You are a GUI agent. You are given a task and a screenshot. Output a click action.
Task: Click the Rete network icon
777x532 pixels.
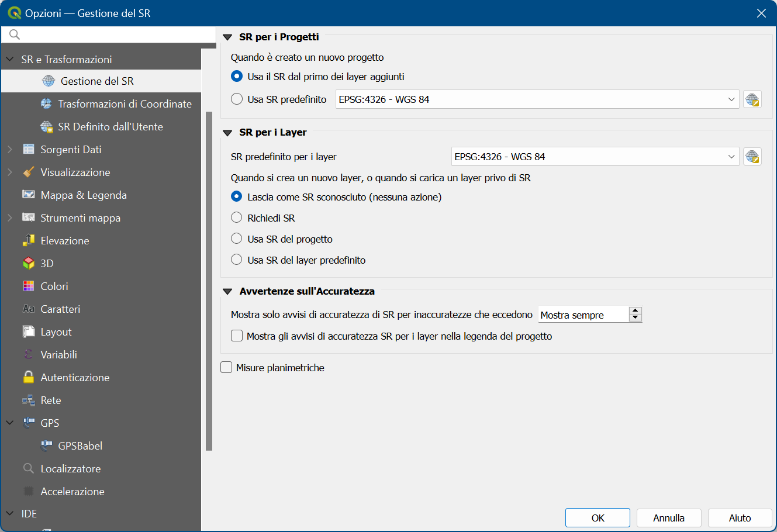point(29,400)
